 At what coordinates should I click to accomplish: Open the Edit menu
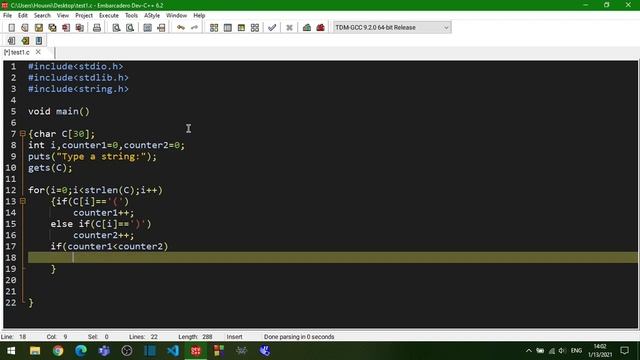pyautogui.click(x=23, y=16)
